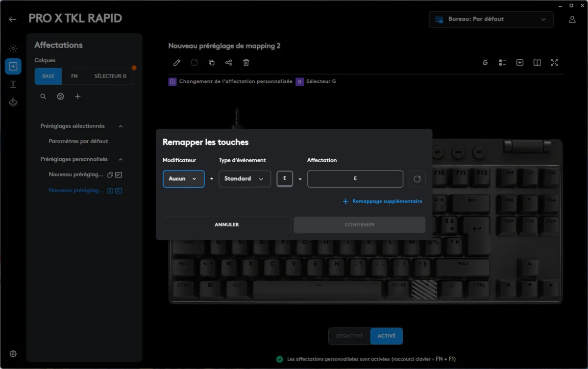This screenshot has width=588, height=369.
Task: Open the lighting settings in the sidebar
Action: pyautogui.click(x=13, y=48)
